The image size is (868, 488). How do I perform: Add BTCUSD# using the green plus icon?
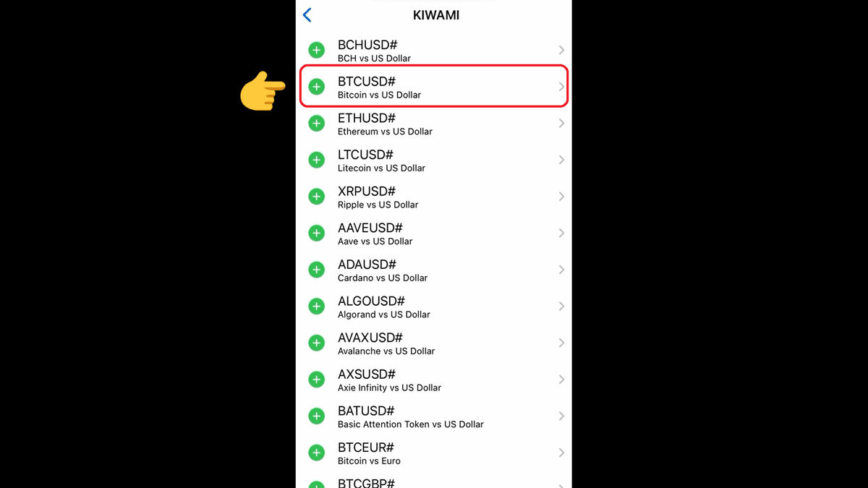(316, 86)
